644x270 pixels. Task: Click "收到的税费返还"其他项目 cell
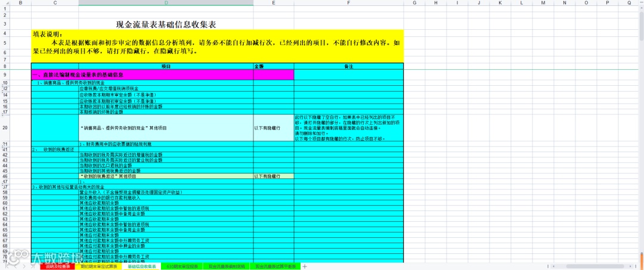click(166, 176)
